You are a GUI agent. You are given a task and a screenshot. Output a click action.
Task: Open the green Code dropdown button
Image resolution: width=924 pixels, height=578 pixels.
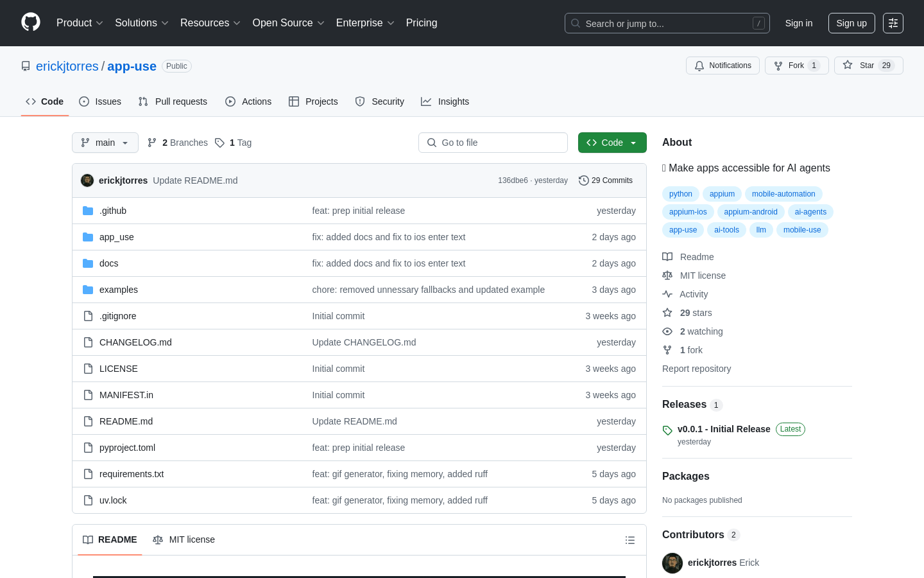(x=612, y=143)
